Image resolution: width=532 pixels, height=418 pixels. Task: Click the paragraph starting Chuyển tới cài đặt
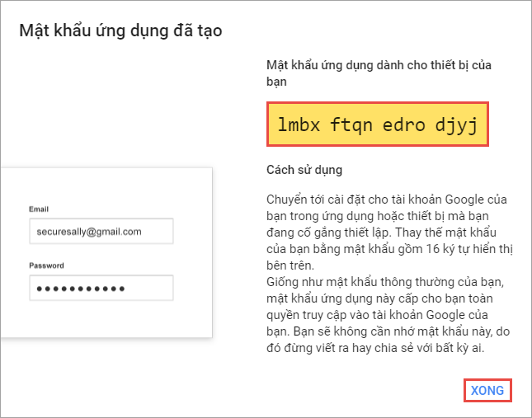(x=389, y=232)
